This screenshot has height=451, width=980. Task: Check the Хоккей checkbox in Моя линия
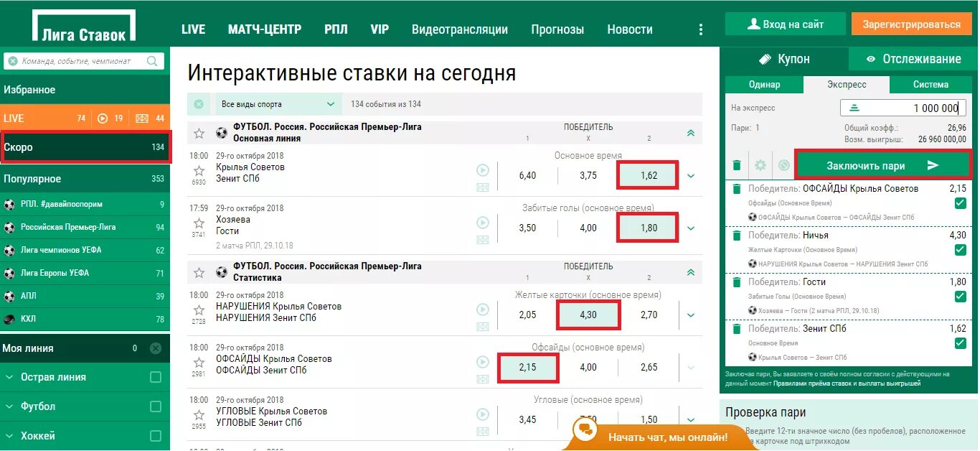[x=156, y=436]
